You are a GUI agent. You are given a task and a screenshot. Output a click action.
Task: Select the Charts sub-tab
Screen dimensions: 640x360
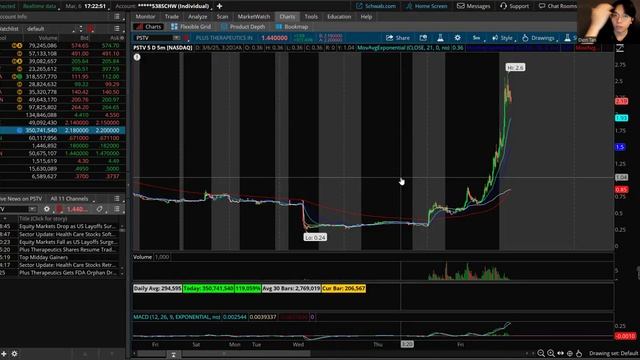point(149,27)
